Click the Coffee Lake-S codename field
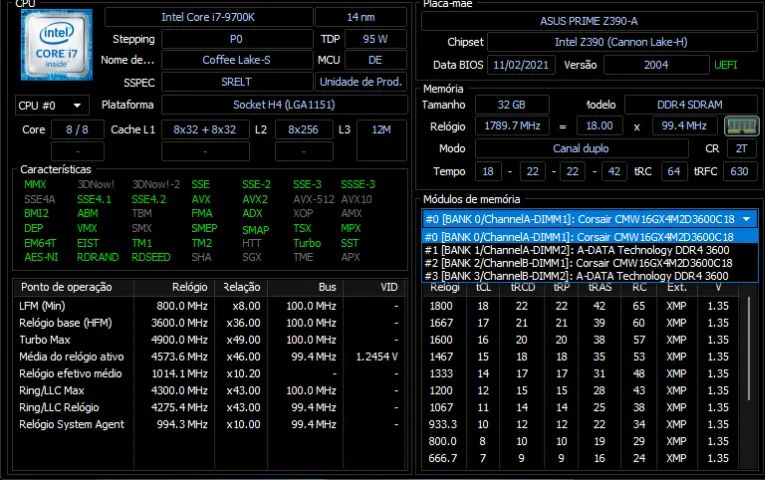 [x=237, y=60]
